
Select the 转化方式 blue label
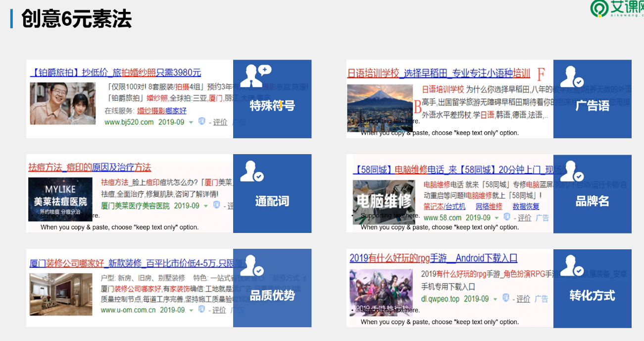tap(593, 296)
